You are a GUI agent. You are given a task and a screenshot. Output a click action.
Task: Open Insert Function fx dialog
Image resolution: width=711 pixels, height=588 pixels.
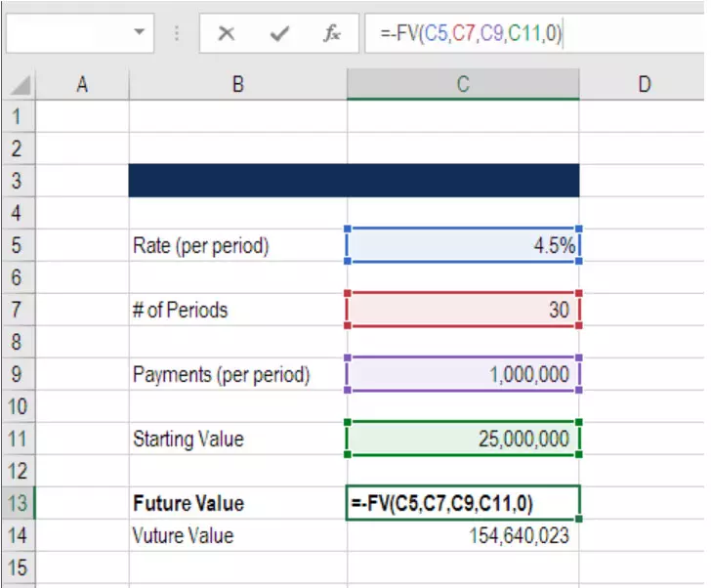point(332,33)
